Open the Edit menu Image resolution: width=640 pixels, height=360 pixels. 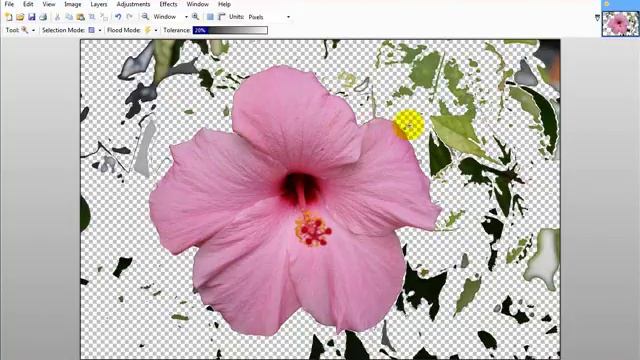(28, 4)
